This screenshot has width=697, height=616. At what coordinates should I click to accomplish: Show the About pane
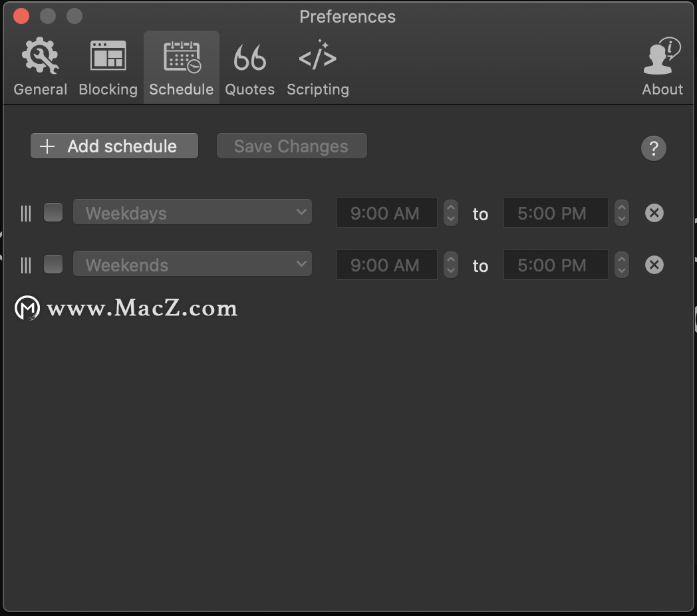coord(662,68)
